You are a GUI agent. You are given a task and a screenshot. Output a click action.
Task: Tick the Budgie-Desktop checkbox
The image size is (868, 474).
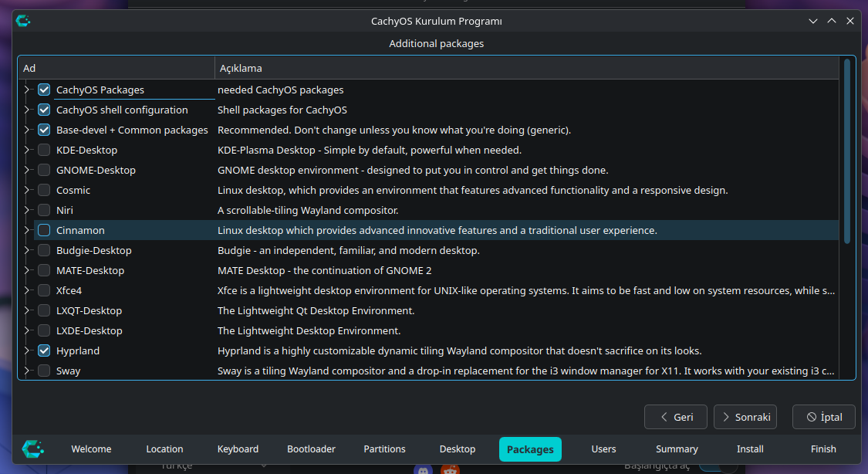point(44,250)
